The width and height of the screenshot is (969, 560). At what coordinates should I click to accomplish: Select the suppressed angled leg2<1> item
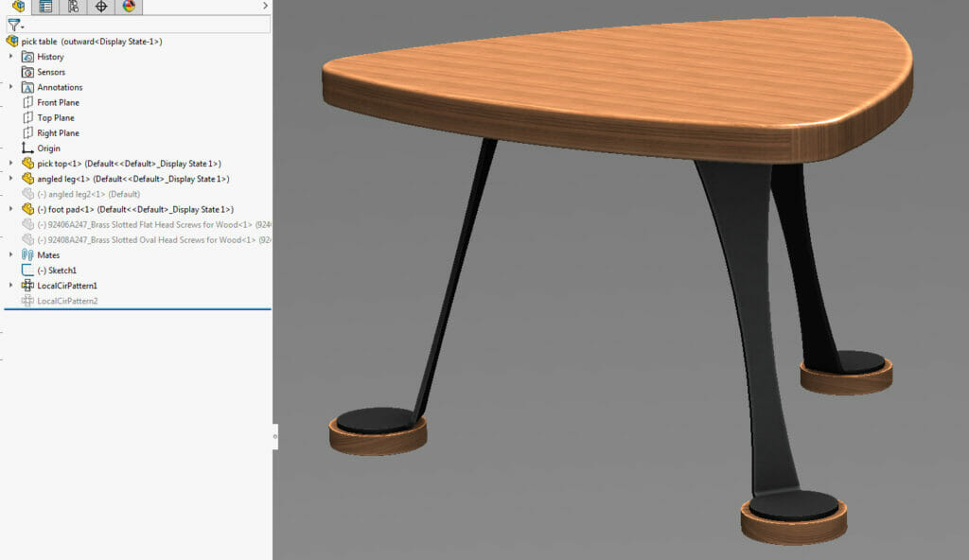click(x=87, y=194)
